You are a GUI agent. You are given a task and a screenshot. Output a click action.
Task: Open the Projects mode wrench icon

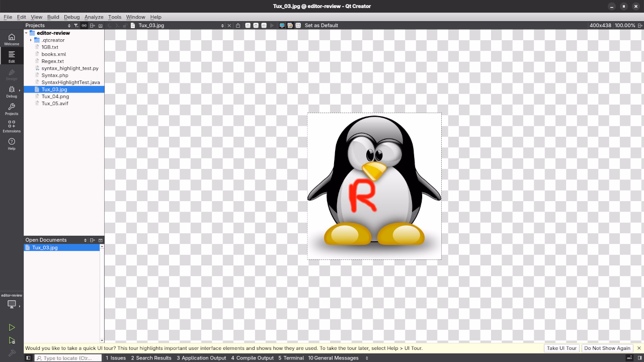coord(12,109)
